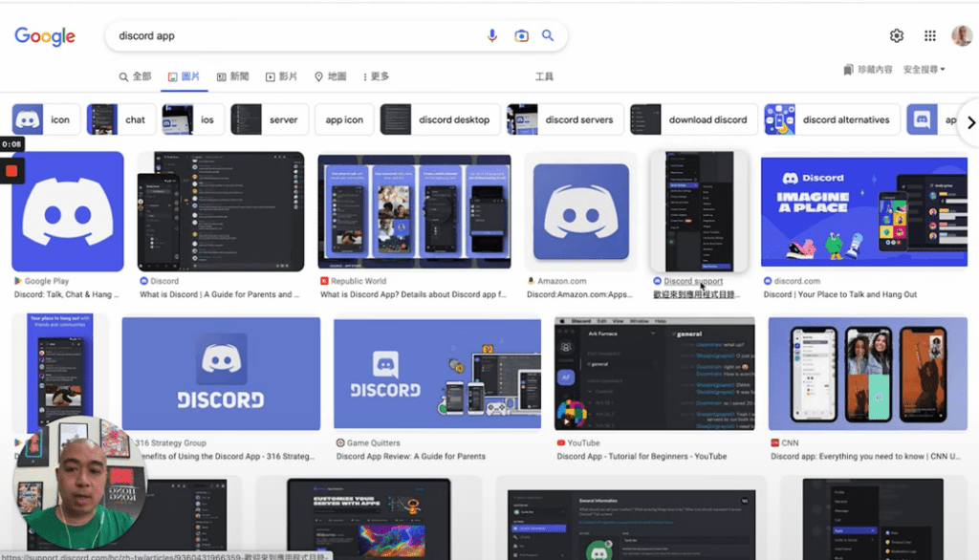The height and width of the screenshot is (560, 979).
Task: Select the 'download discord' suggestion chip
Action: [694, 119]
